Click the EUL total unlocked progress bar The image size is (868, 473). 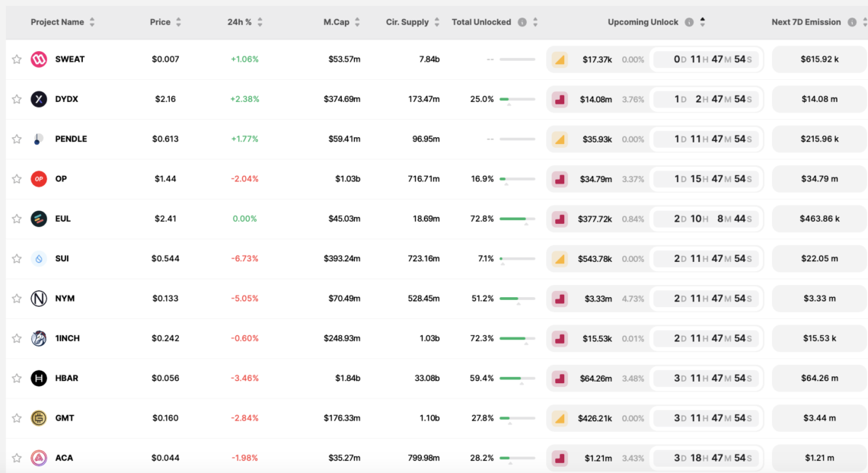517,219
